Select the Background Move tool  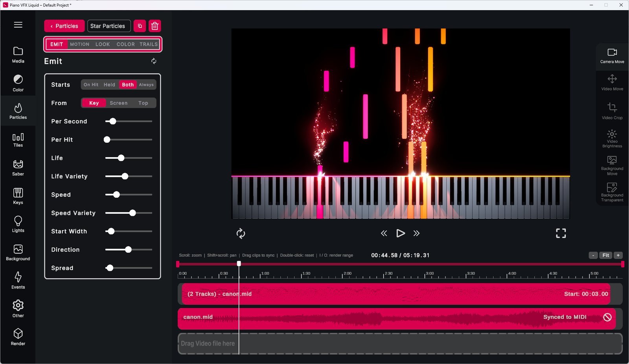pyautogui.click(x=612, y=165)
